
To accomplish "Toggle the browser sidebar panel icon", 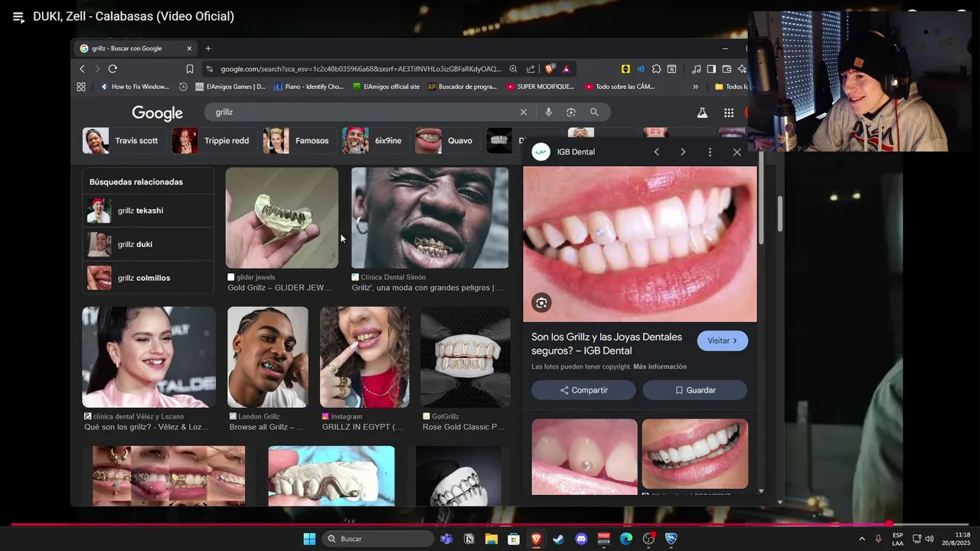I will coord(711,69).
